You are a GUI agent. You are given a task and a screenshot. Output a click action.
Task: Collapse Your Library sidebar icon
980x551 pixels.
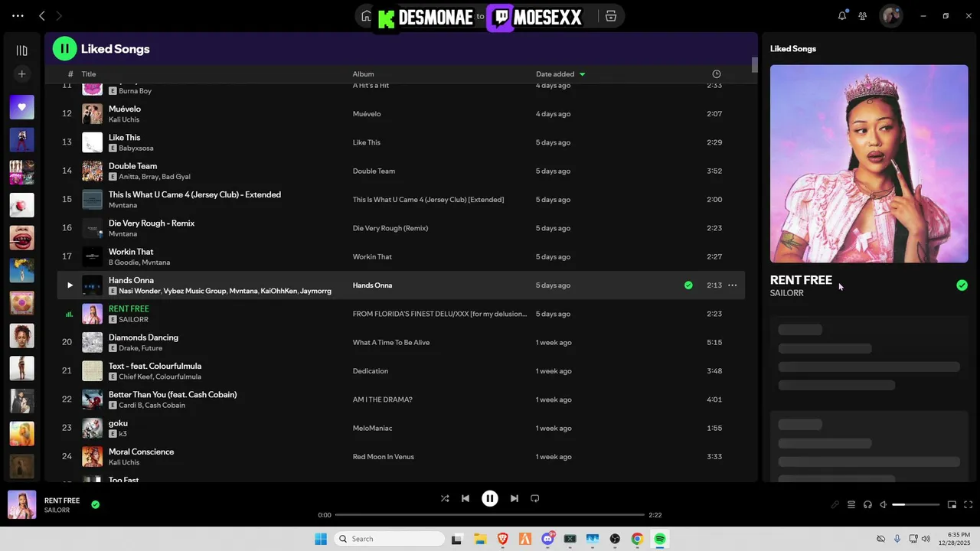tap(21, 51)
